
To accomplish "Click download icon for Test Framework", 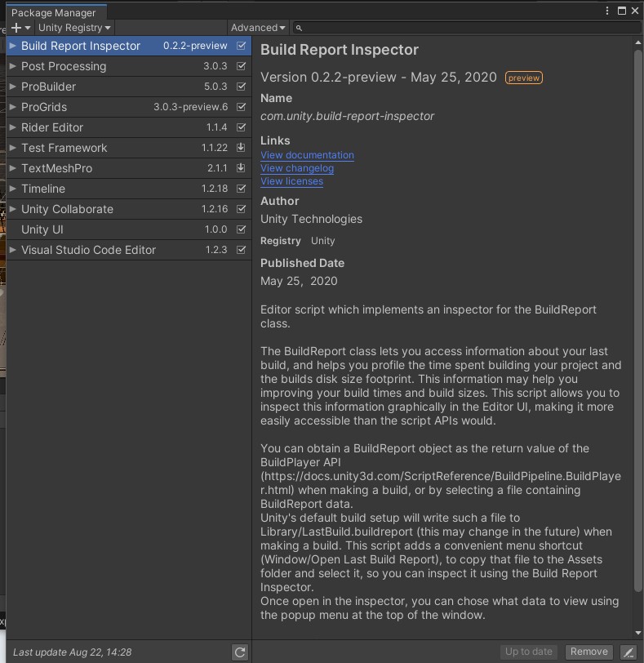I will [x=241, y=148].
